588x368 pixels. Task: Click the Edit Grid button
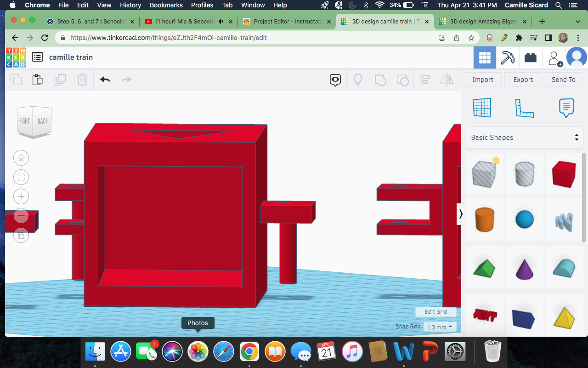tap(436, 311)
